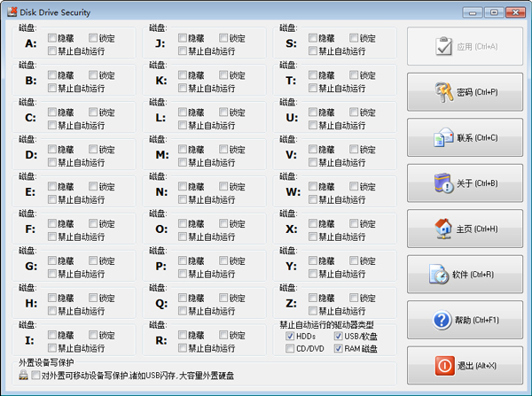The height and width of the screenshot is (396, 532).
Task: Check 禁止自动运行 for drive N:
Action: 183,199
